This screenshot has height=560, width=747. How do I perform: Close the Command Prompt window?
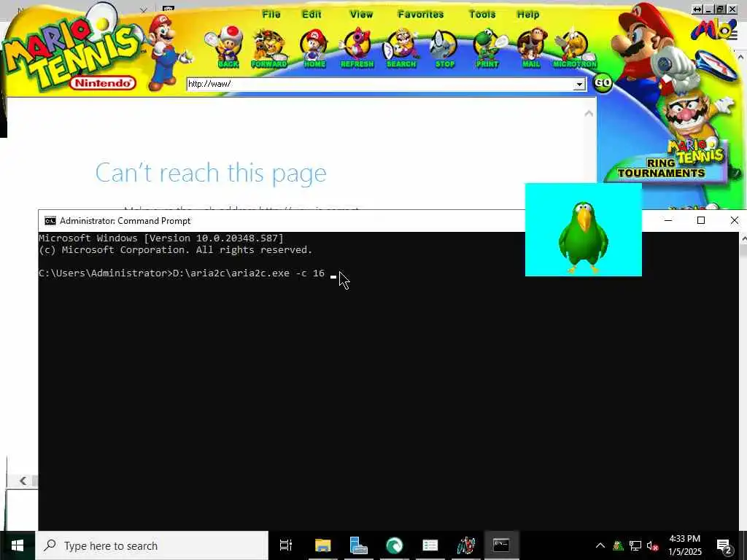(x=734, y=220)
